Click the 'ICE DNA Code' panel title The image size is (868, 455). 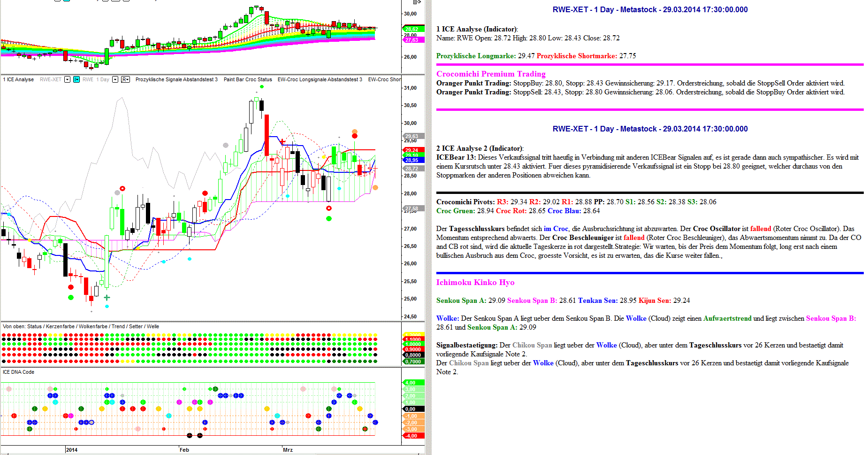point(19,372)
